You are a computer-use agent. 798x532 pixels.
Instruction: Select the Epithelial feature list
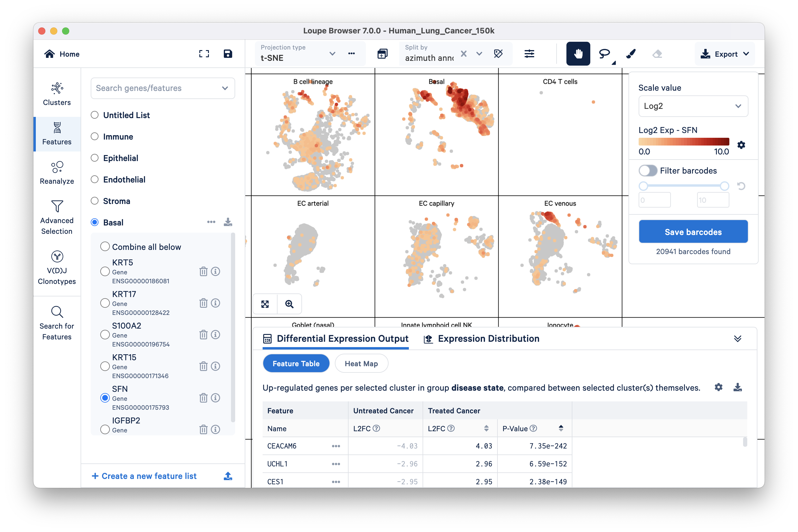tap(94, 158)
